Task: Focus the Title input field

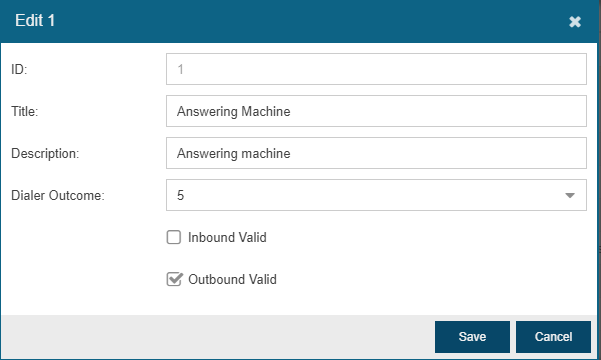Action: (376, 111)
